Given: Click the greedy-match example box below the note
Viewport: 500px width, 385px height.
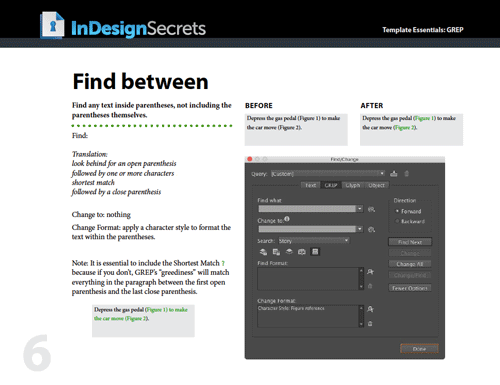Looking at the screenshot, I should click(143, 321).
